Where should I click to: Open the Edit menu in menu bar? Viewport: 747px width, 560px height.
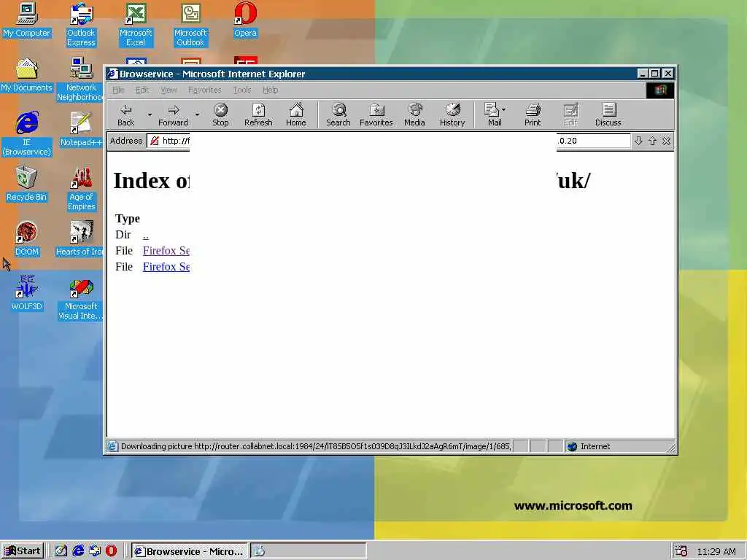coord(142,90)
